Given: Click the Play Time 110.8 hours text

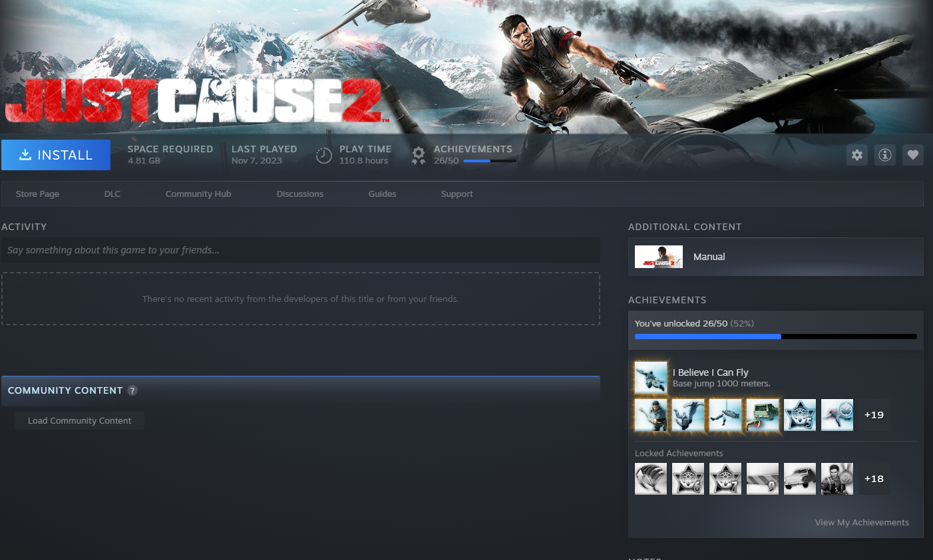Looking at the screenshot, I should [x=365, y=154].
